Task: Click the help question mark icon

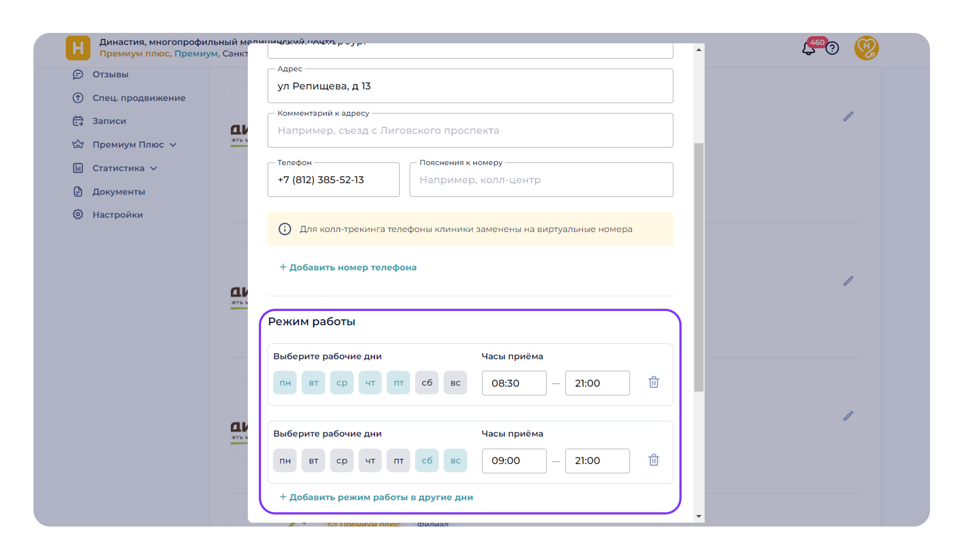Action: [832, 48]
